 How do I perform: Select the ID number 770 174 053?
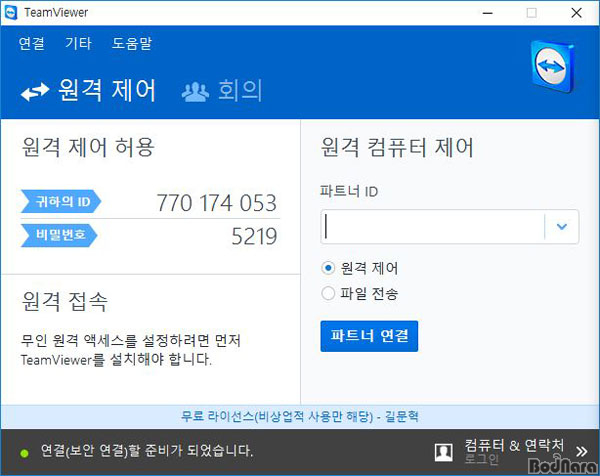(217, 203)
